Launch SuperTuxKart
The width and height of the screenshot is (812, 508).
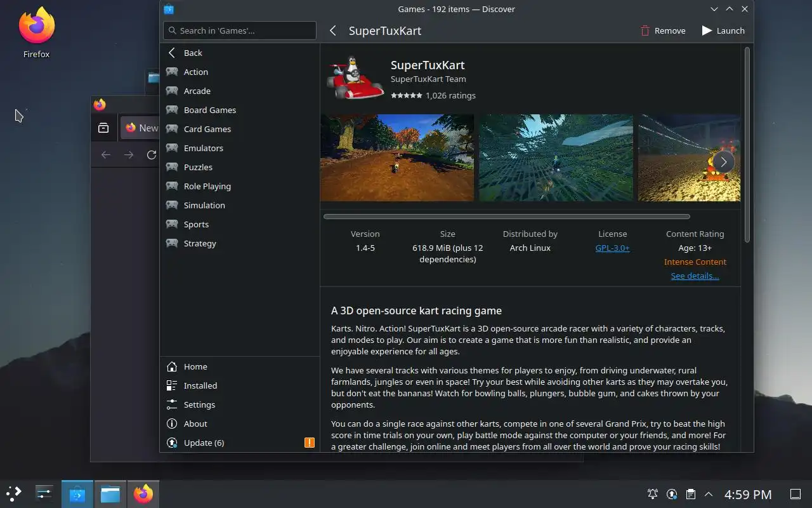click(x=723, y=30)
